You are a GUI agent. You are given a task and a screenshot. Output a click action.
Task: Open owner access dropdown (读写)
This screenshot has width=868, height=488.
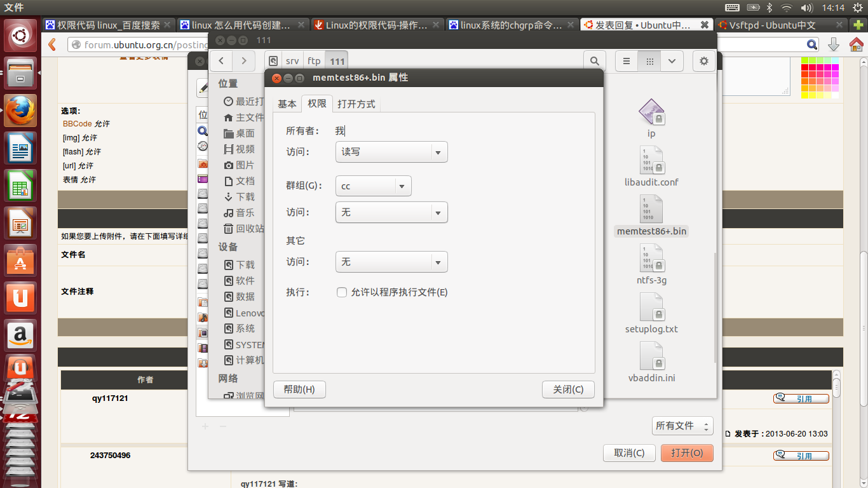click(391, 152)
